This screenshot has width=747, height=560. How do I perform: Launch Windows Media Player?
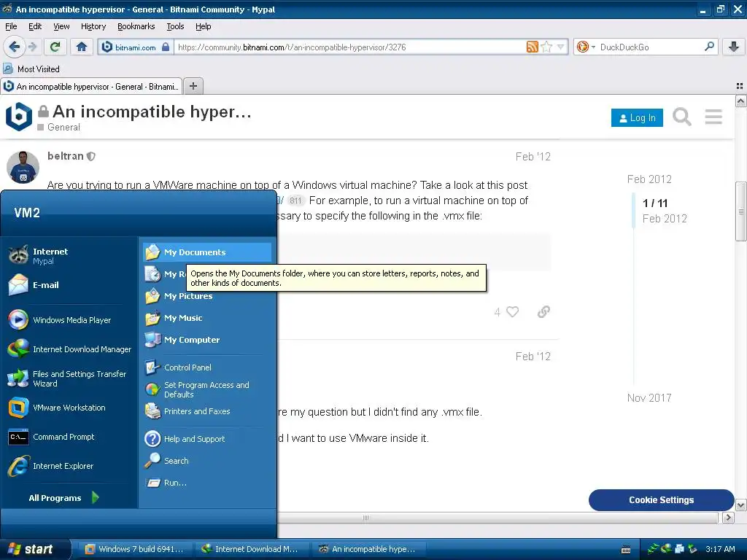pos(71,320)
